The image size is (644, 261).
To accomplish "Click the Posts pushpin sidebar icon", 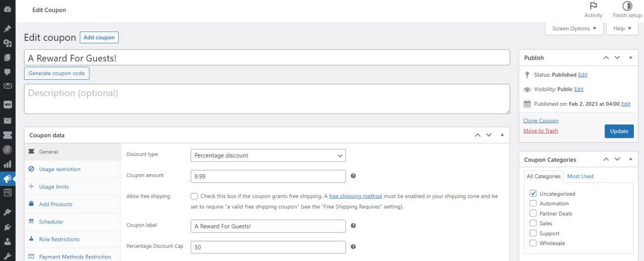I will pos(8,29).
